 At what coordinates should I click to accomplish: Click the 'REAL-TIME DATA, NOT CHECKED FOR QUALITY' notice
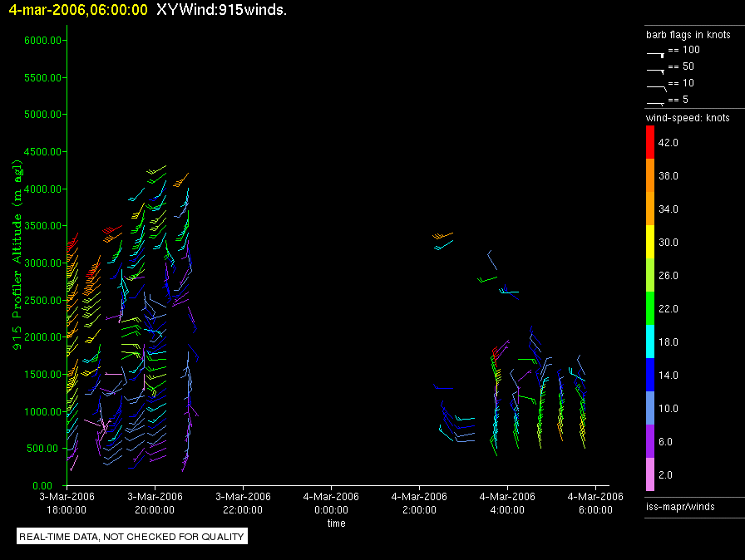[x=132, y=537]
